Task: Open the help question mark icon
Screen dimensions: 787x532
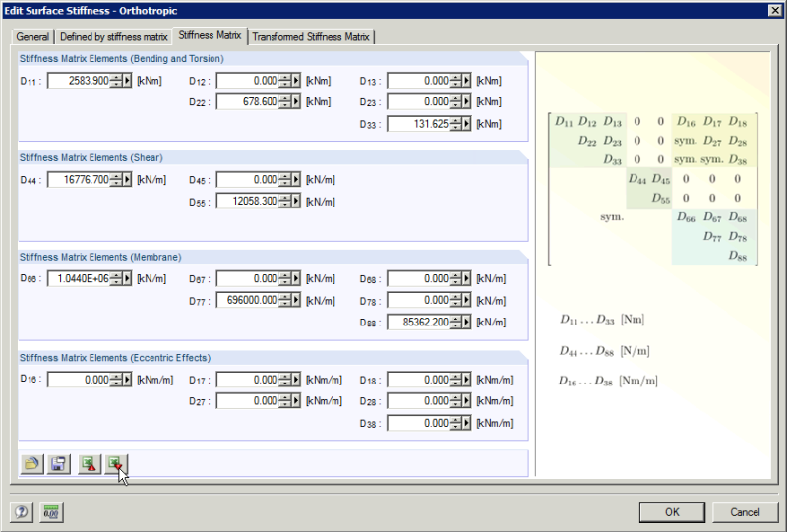Action: (21, 512)
